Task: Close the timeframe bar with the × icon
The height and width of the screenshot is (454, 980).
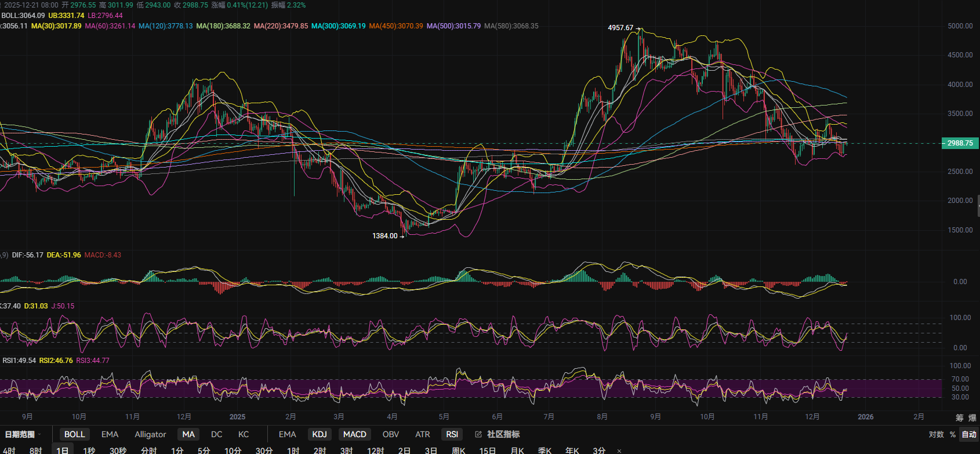Action: (619, 451)
